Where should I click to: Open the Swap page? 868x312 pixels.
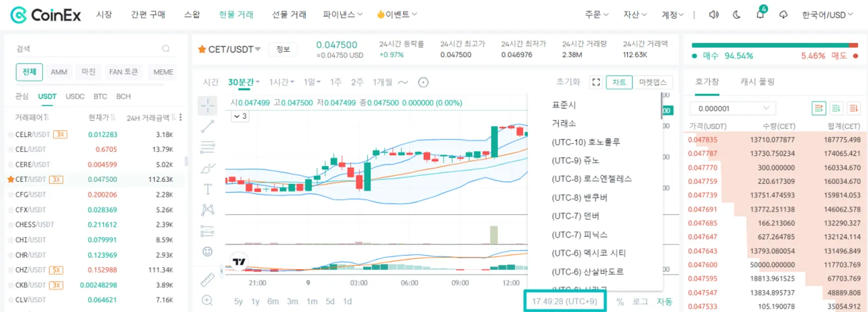(192, 15)
